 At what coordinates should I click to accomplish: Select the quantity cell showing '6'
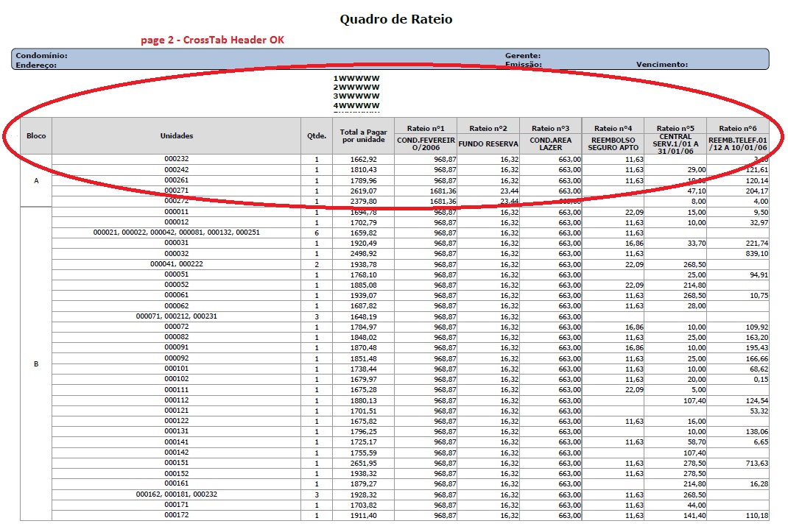tap(317, 233)
